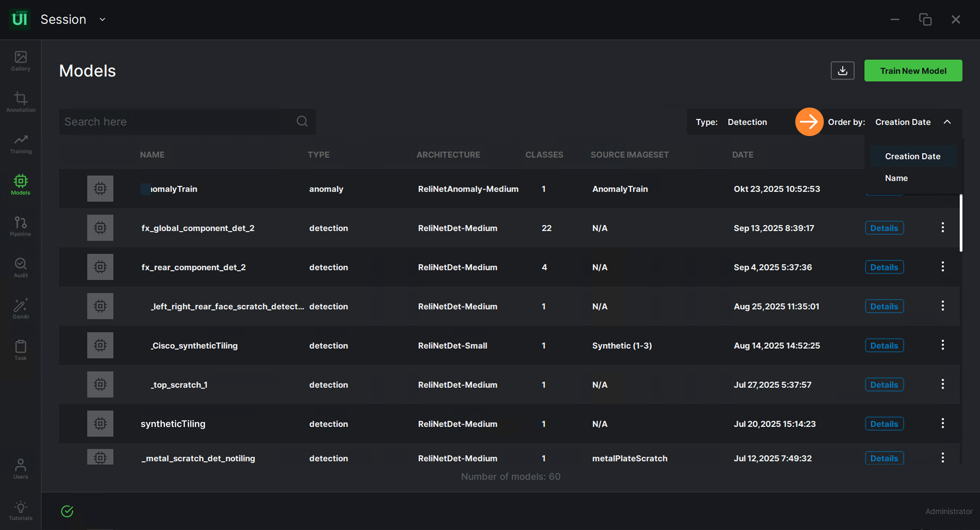Open the Type Detection filter dropdown
Viewport: 980px width, 530px height.
click(x=747, y=122)
